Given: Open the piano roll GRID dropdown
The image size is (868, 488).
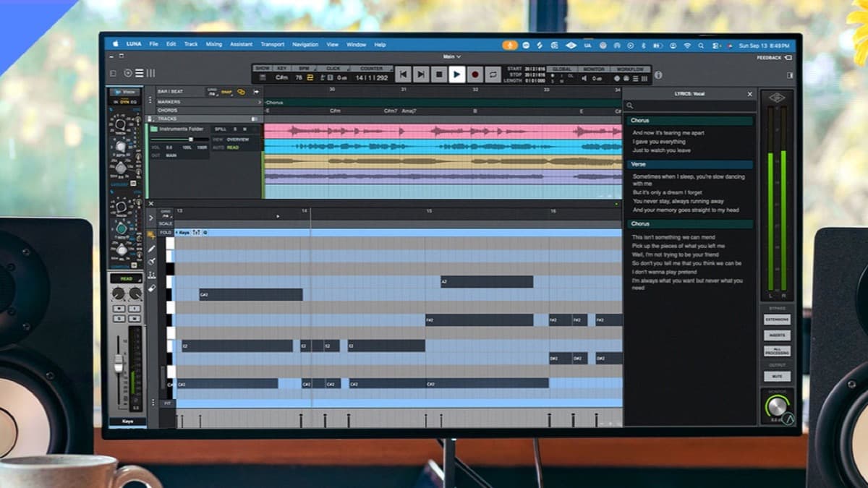Looking at the screenshot, I should pyautogui.click(x=166, y=215).
